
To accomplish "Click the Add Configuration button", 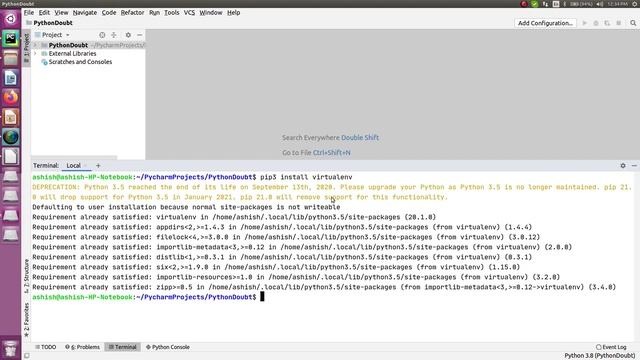I will coord(545,23).
